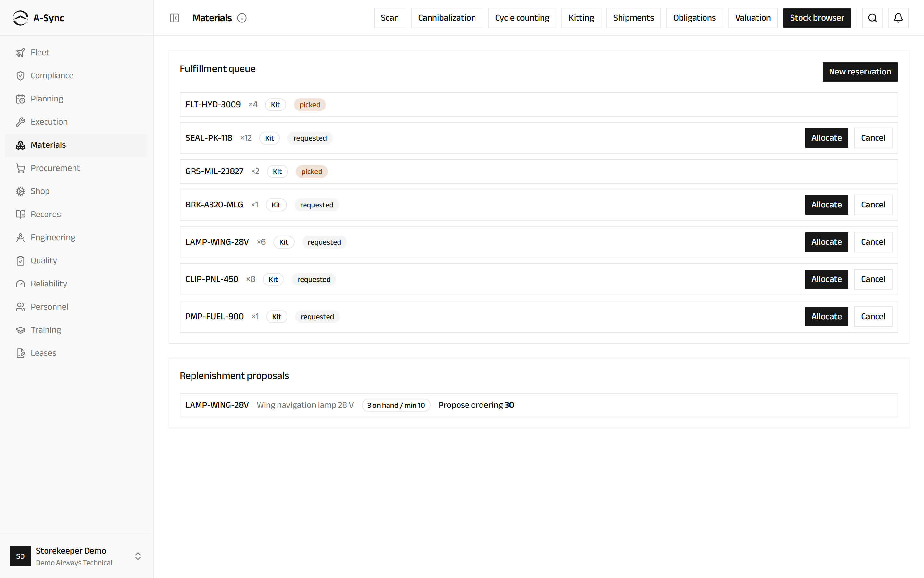Open the Obligations tab
924x578 pixels.
coord(694,18)
